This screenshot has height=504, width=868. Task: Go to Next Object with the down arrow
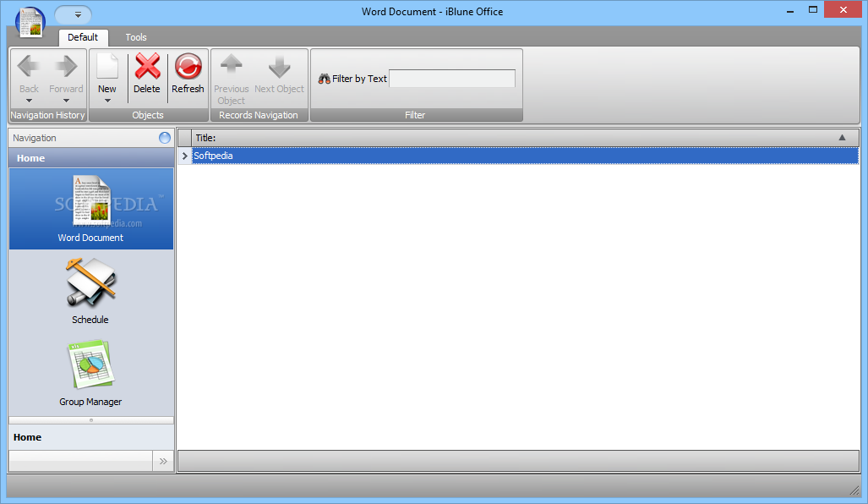(x=280, y=66)
